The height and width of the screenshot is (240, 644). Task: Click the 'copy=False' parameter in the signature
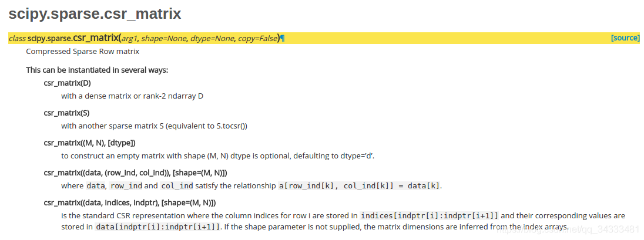[x=257, y=38]
